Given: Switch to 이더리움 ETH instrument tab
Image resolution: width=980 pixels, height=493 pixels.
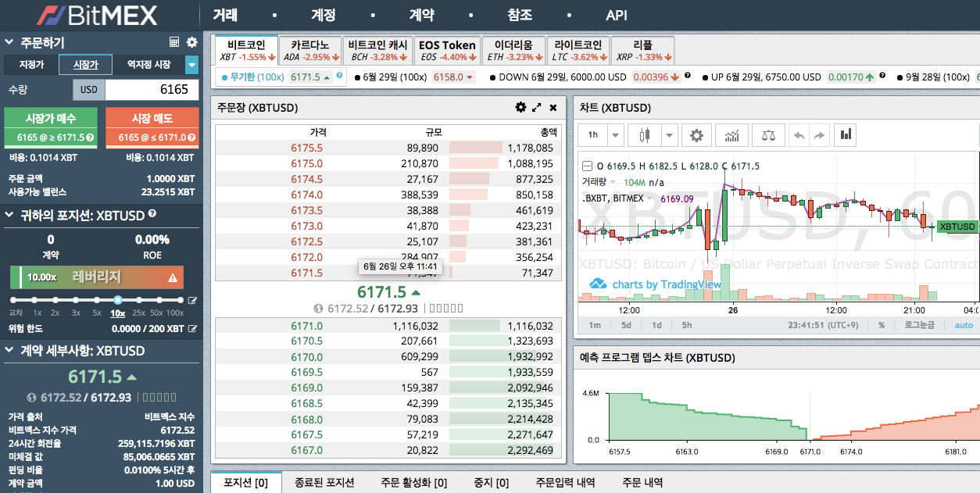Looking at the screenshot, I should click(513, 50).
